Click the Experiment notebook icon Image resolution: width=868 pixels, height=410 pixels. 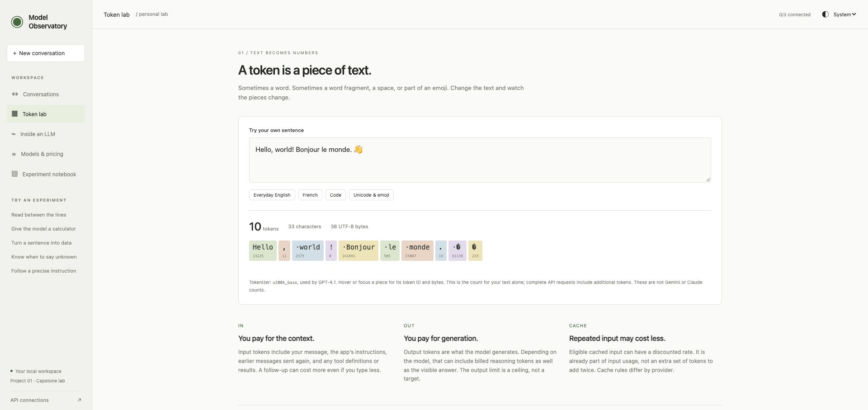[14, 174]
